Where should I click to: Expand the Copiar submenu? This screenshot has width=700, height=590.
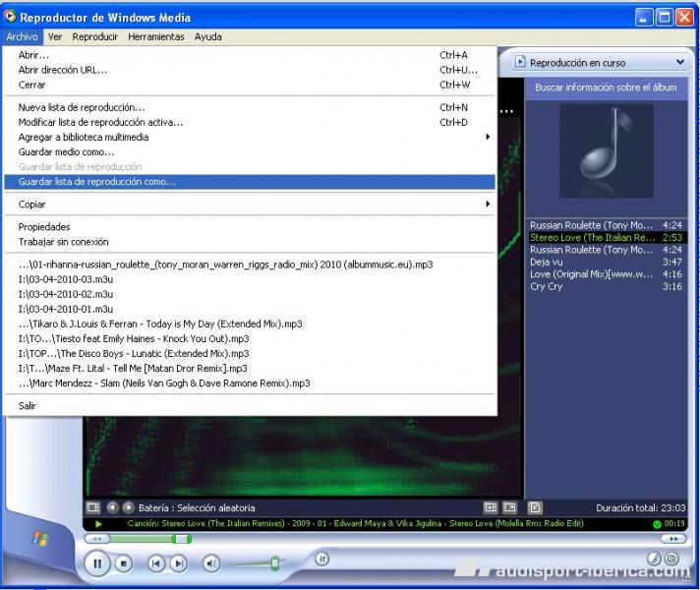tap(250, 205)
